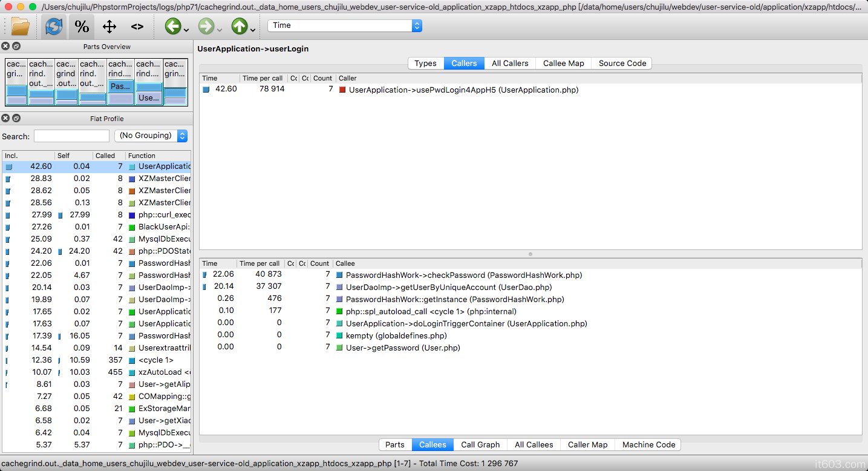Go back with green left arrow
The image size is (868, 471).
tap(172, 26)
